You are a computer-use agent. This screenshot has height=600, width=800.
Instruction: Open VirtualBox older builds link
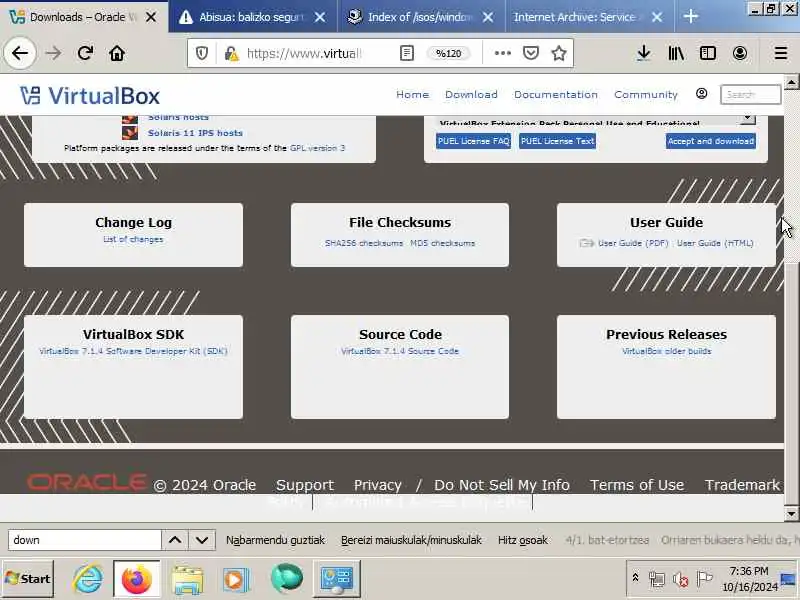click(x=666, y=351)
